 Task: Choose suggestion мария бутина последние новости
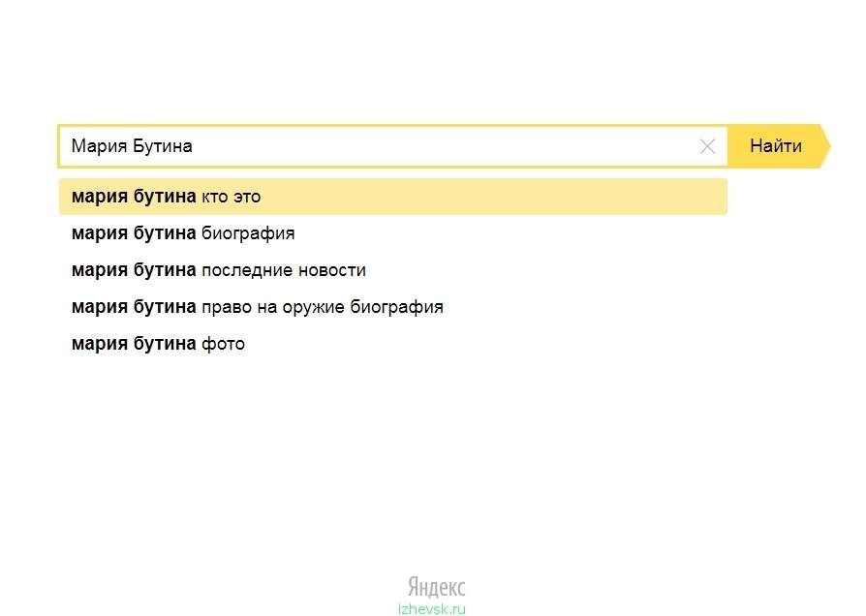click(392, 270)
